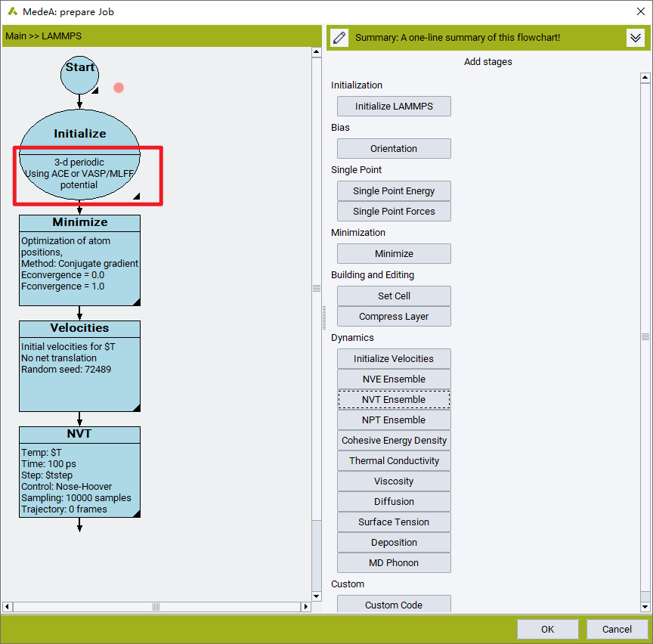Add Single Point Energy stage

click(394, 191)
